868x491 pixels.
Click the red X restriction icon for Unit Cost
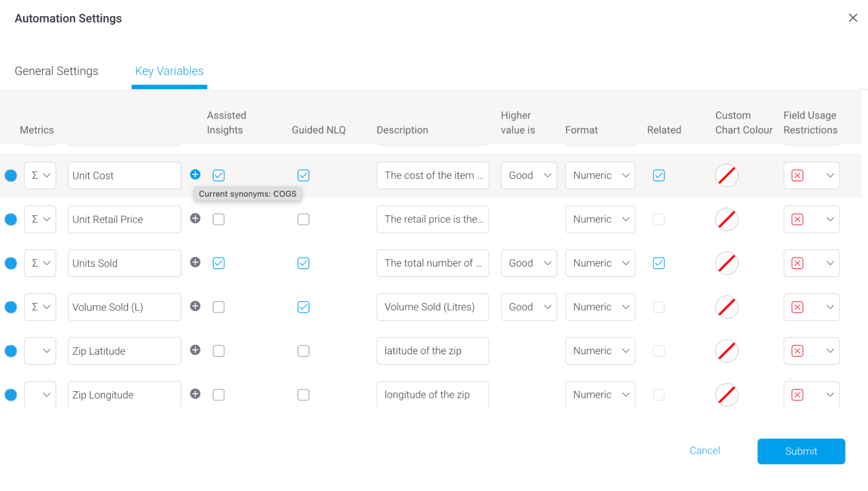(x=797, y=175)
